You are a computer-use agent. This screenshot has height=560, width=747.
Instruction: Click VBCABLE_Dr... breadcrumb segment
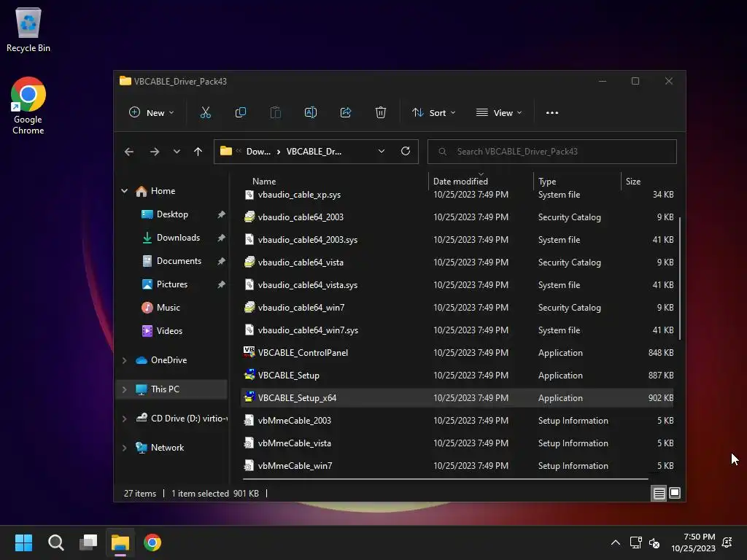pyautogui.click(x=314, y=152)
